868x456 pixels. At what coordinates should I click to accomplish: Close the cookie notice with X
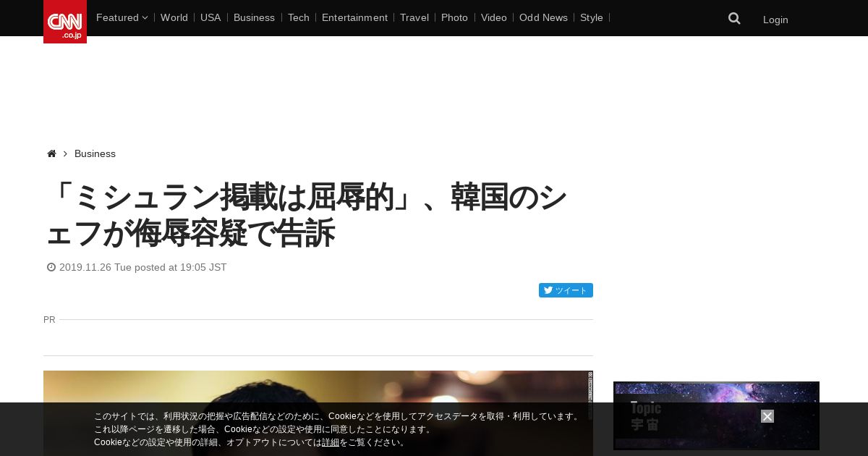point(767,416)
